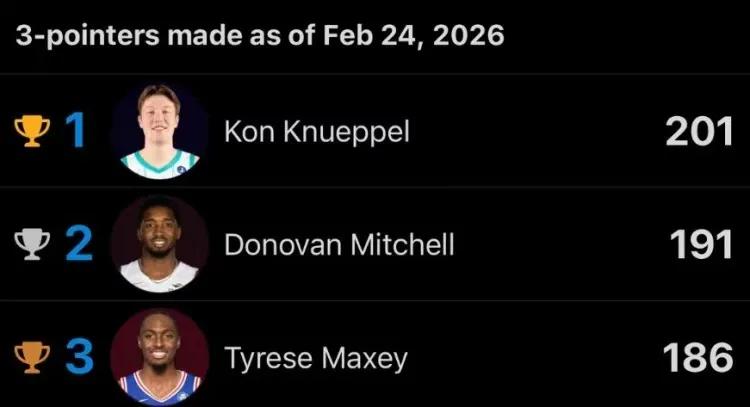Viewport: 750px width, 407px height.
Task: Select the blue rank number 1
Action: coord(75,132)
